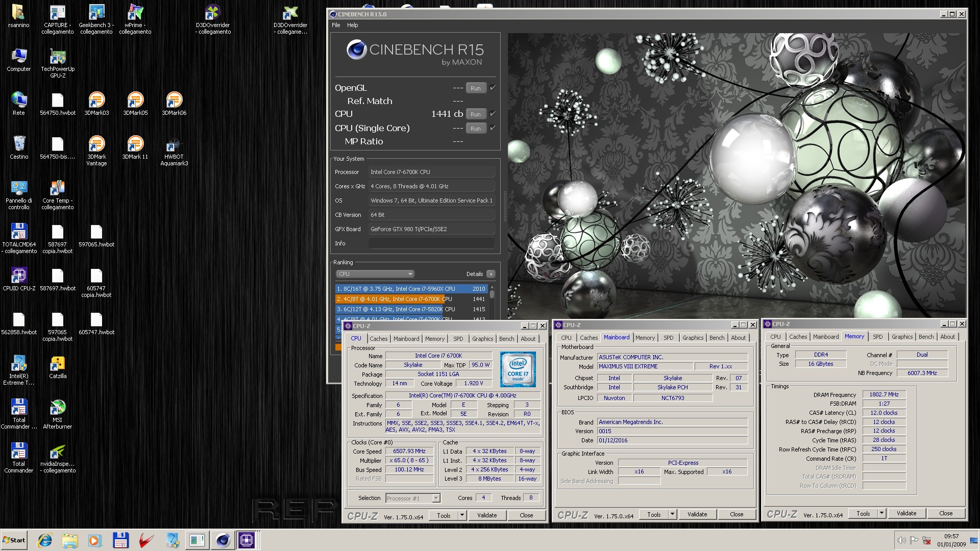Toggle the OpenGL test checkbox
980x551 pixels.
click(493, 88)
